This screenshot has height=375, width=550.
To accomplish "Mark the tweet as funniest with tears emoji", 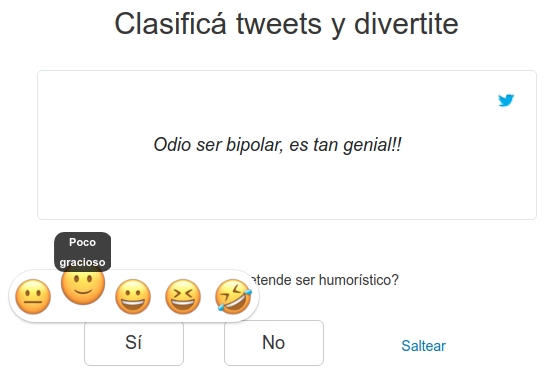I will pyautogui.click(x=233, y=297).
